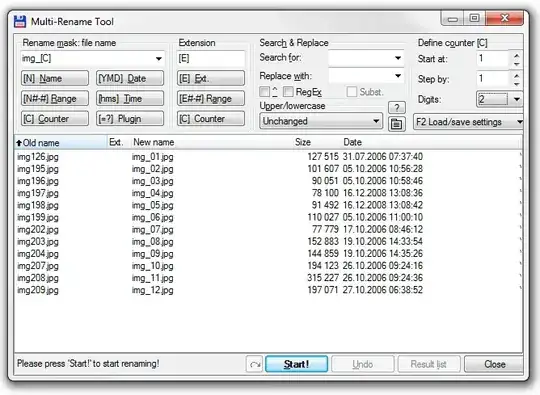Click the [N#-#] Range button
Image resolution: width=540 pixels, height=395 pixels.
55,98
